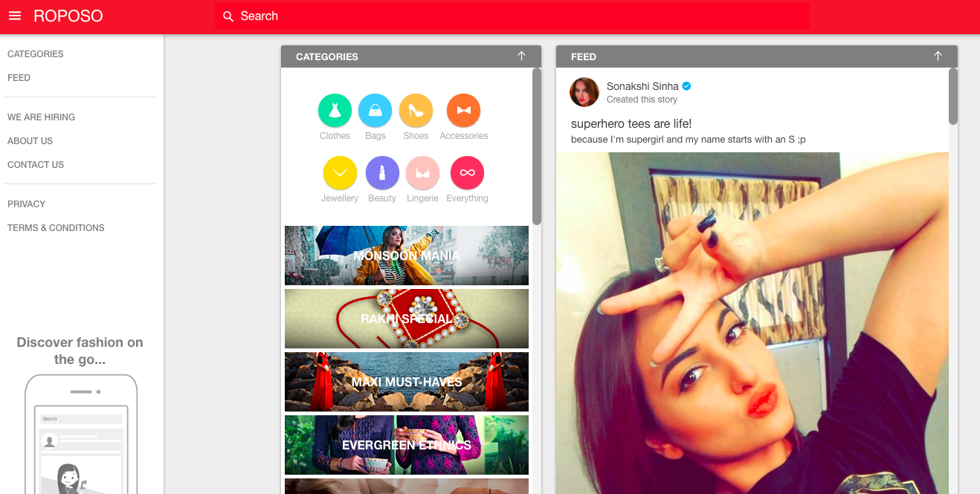This screenshot has height=494, width=980.
Task: Open the Monsoon Mania banner
Action: pyautogui.click(x=407, y=256)
